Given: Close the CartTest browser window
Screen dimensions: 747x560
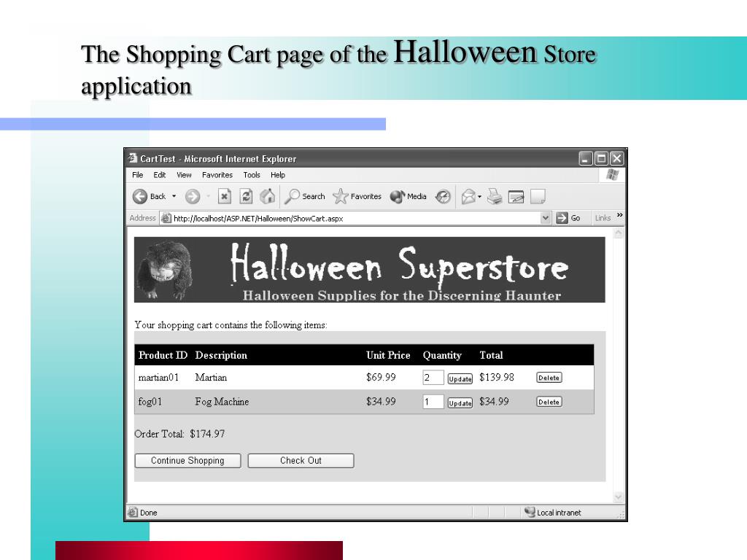Looking at the screenshot, I should click(616, 158).
